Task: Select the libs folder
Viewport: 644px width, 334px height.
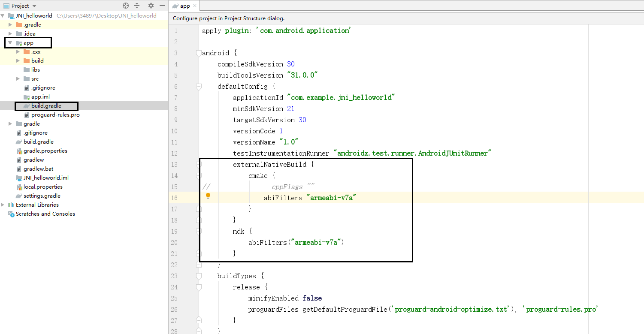Action: (x=36, y=69)
